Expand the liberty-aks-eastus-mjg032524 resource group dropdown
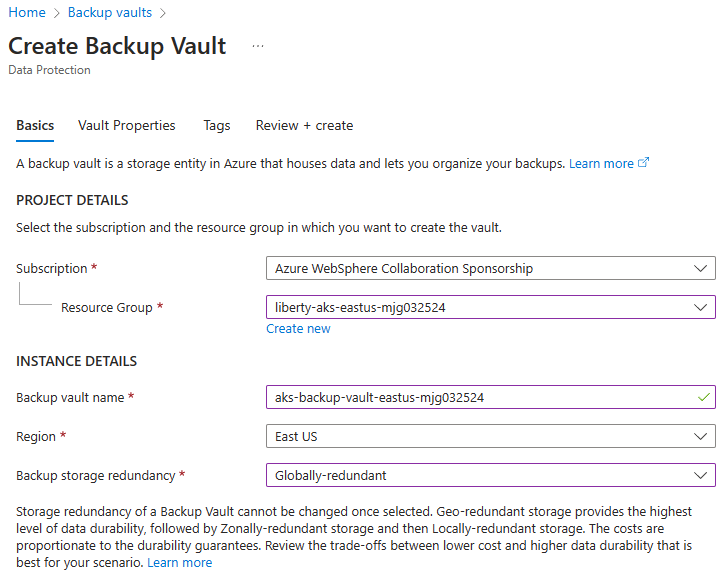 click(x=491, y=307)
